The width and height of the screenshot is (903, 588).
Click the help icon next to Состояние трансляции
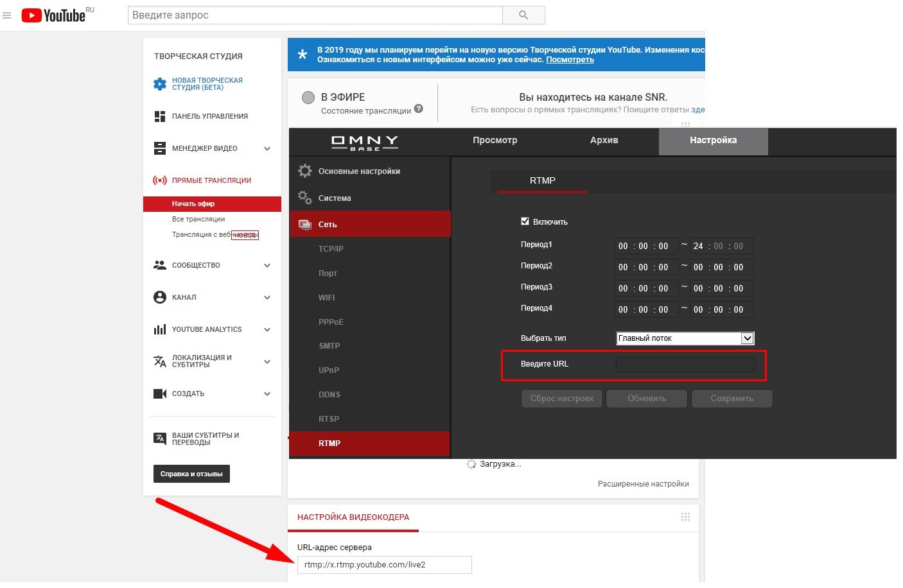[419, 108]
